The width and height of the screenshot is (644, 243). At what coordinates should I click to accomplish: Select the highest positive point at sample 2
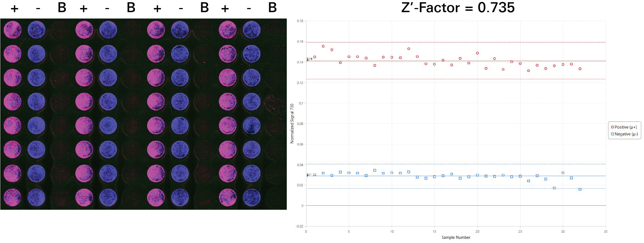click(x=323, y=46)
